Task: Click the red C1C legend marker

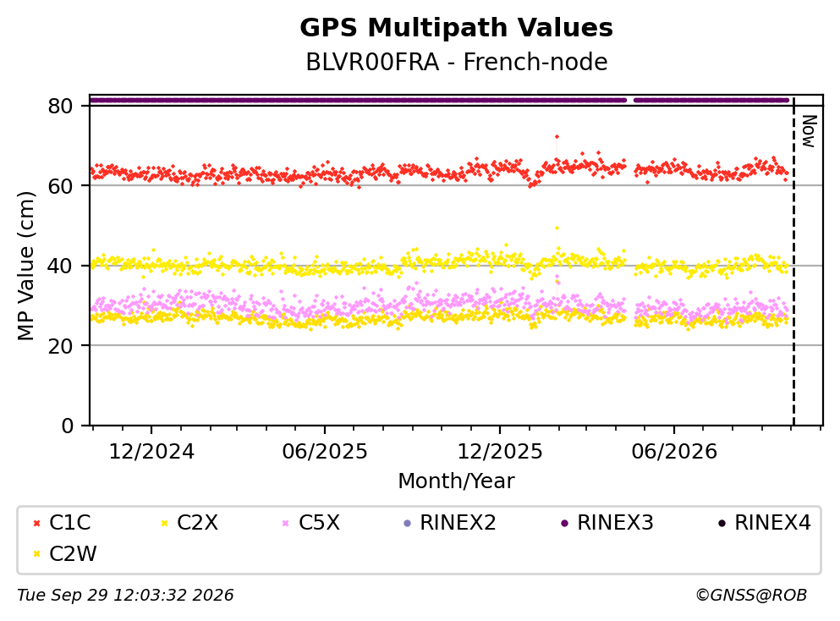Action: [36, 523]
